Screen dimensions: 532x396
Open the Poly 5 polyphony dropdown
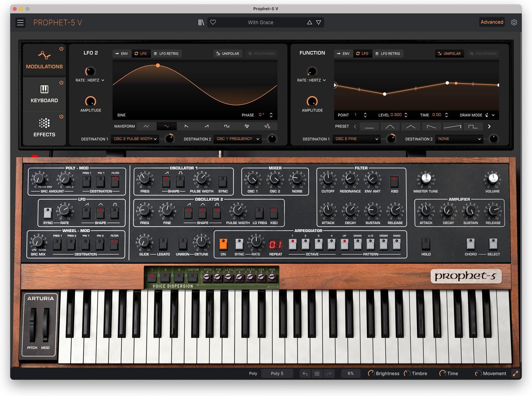(277, 373)
